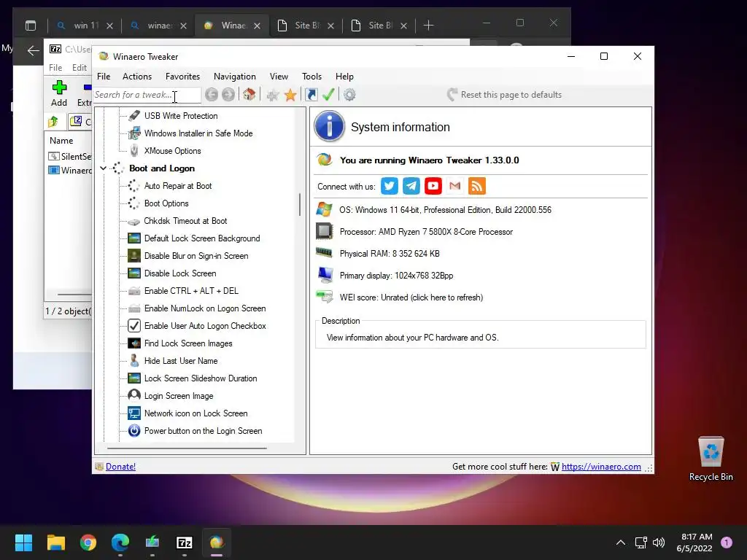The image size is (747, 560).
Task: Click the gray add-to-favorites star icon
Action: (273, 96)
